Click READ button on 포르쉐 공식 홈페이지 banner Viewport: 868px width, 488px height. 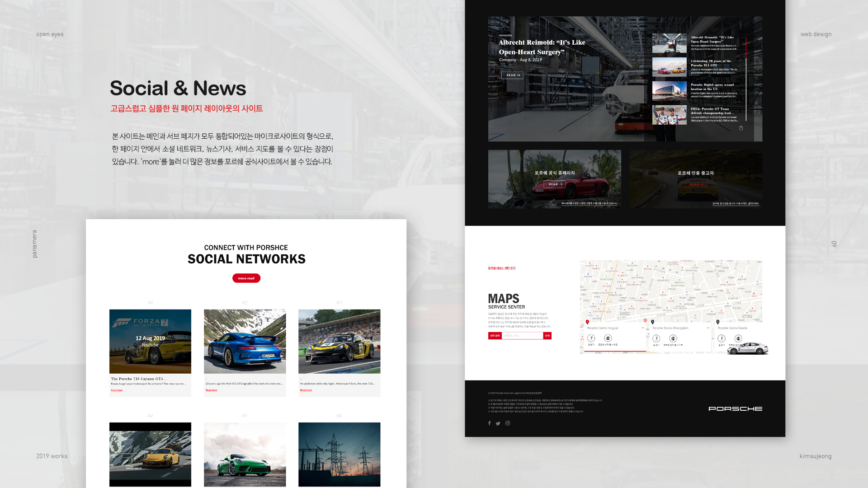click(x=554, y=184)
